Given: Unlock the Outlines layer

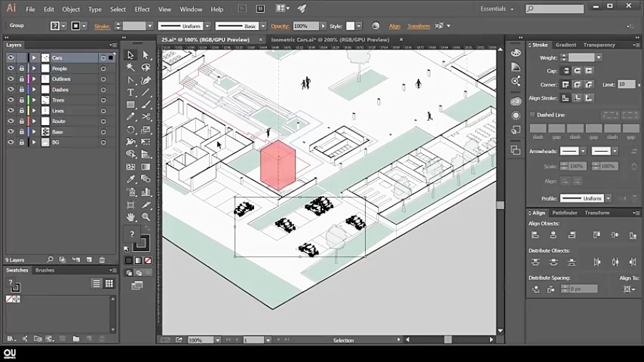Looking at the screenshot, I should tap(21, 79).
